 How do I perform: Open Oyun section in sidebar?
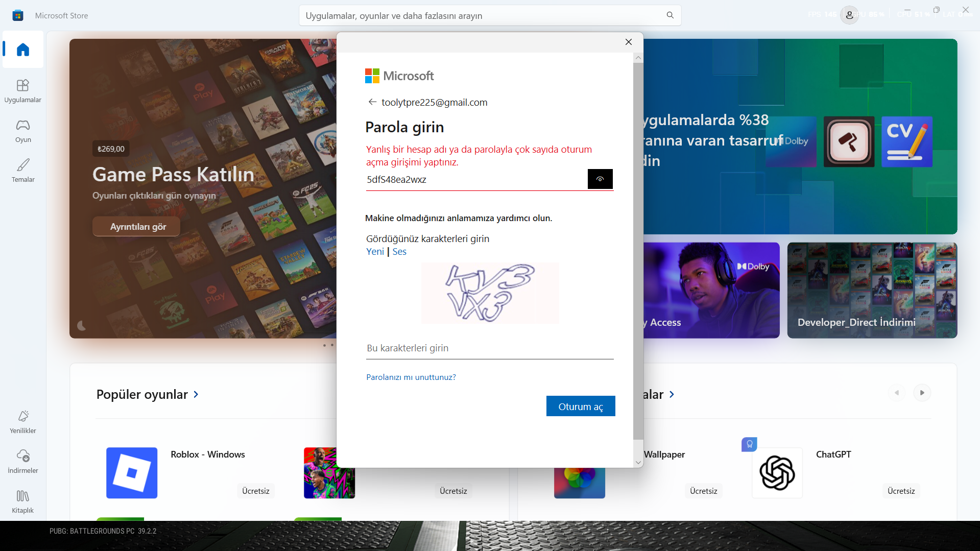23,131
